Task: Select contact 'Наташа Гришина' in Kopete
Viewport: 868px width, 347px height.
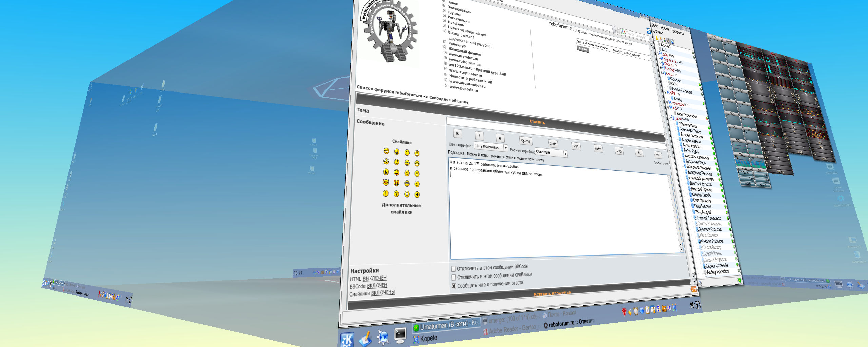Action: click(x=712, y=242)
